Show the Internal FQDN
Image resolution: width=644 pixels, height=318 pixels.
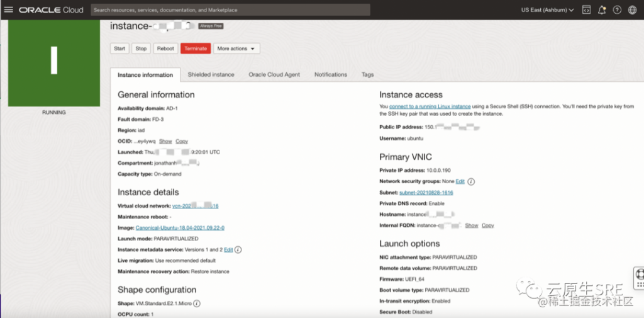click(x=472, y=225)
